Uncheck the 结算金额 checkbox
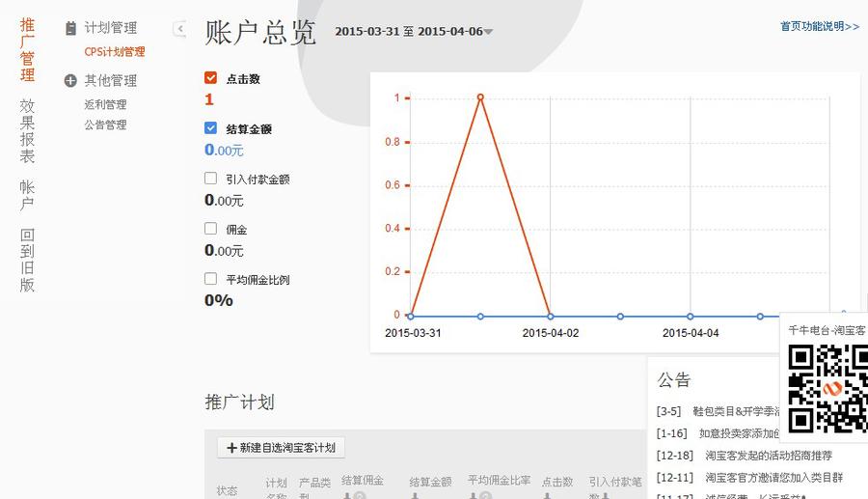 211,128
